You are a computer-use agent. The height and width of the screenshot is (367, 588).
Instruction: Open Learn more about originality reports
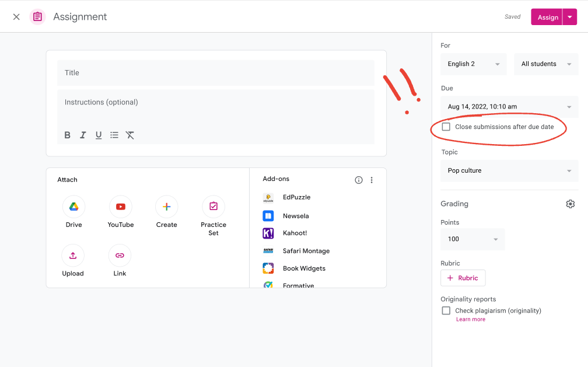tap(471, 319)
